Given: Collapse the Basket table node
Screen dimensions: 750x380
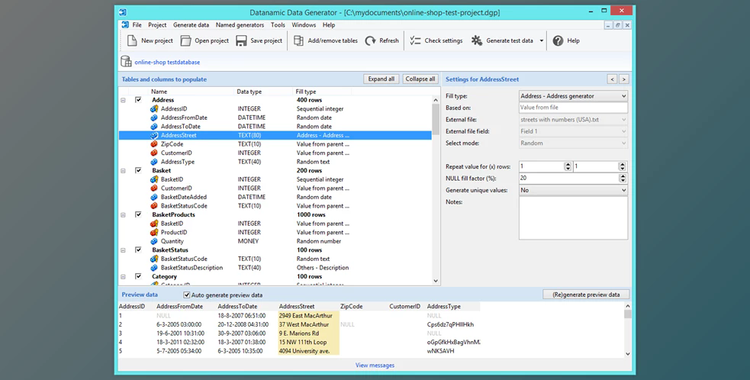Looking at the screenshot, I should click(x=123, y=171).
